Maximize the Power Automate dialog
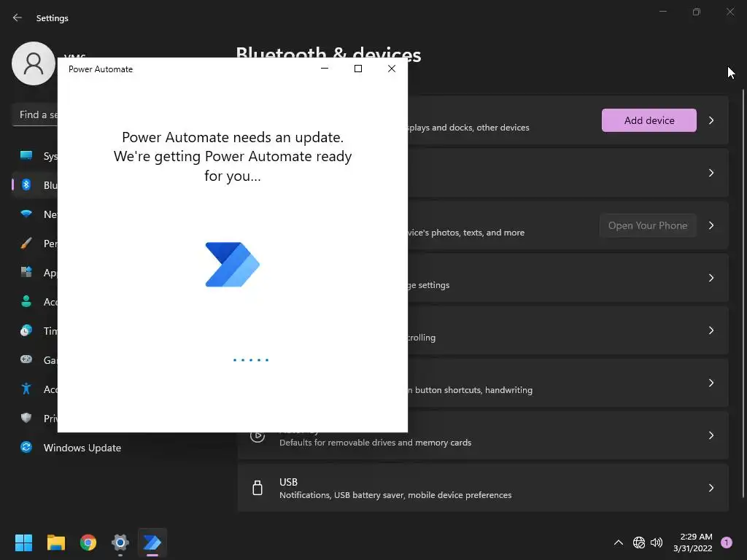The image size is (747, 560). pos(358,69)
